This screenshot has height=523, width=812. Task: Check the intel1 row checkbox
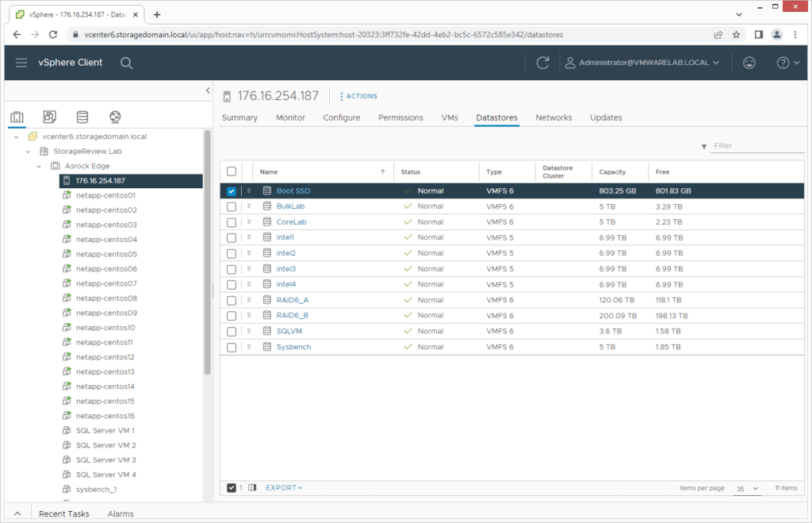tap(232, 238)
